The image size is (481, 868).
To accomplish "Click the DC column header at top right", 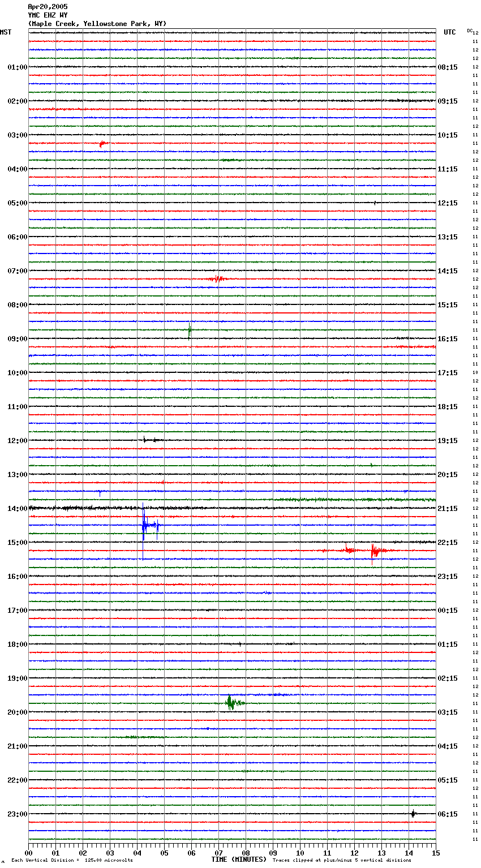I will [x=470, y=31].
